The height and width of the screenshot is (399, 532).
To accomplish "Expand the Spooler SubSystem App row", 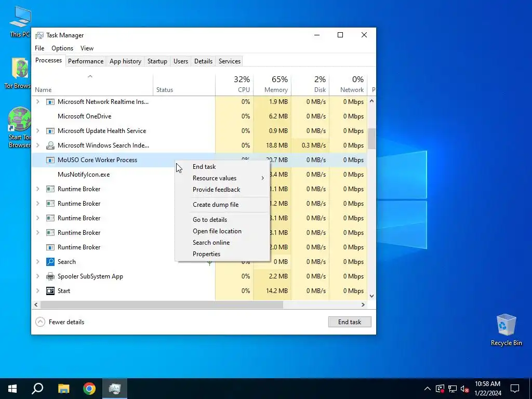I will [x=37, y=276].
